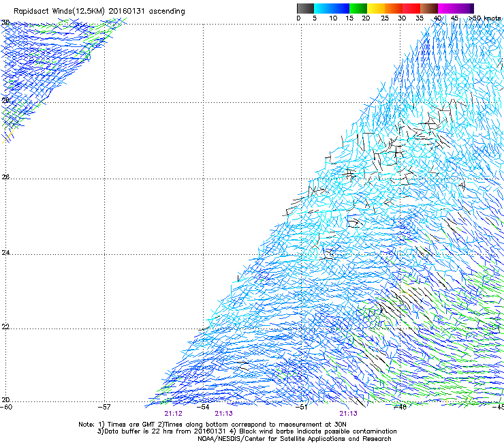Click the longitude label '-51'

click(302, 407)
